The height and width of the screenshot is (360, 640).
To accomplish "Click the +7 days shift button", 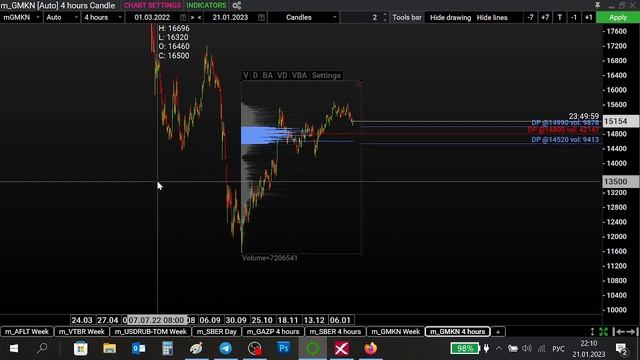I will tap(545, 18).
